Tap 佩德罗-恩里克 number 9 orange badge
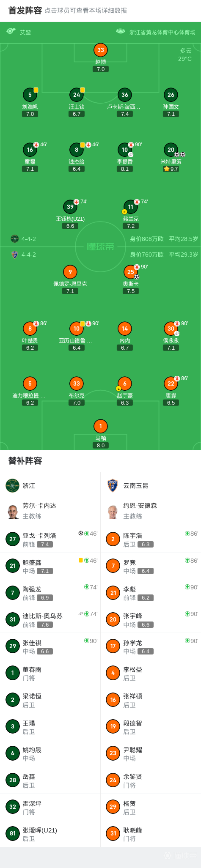The height and width of the screenshot is (868, 201). (70, 272)
